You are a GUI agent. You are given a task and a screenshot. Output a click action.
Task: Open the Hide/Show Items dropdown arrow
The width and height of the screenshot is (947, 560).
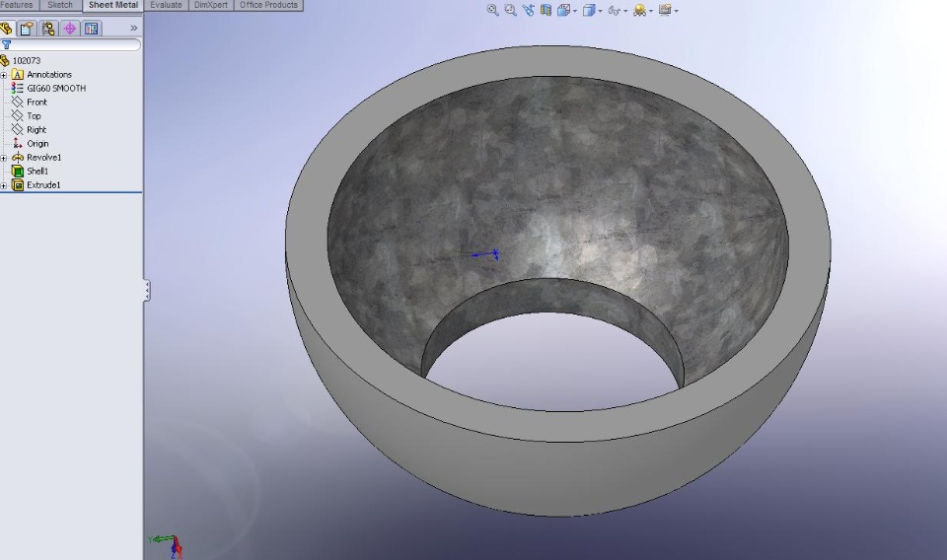click(625, 11)
